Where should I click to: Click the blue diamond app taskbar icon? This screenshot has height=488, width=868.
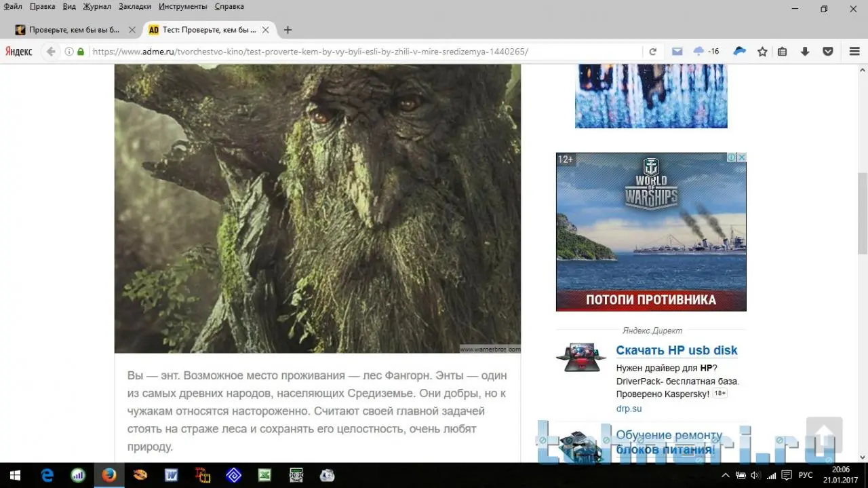pos(234,475)
